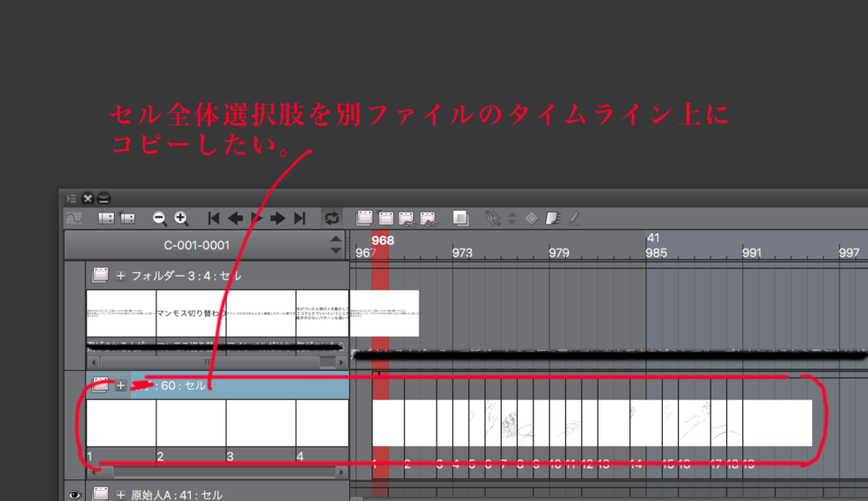Zoom in the timeline
The image size is (868, 501).
(181, 218)
